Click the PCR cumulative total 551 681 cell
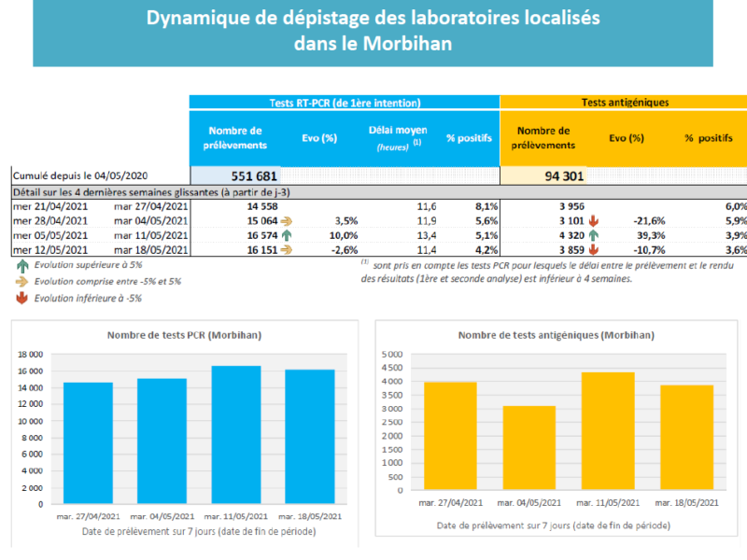Viewport: 747px width, 560px height. pyautogui.click(x=235, y=175)
